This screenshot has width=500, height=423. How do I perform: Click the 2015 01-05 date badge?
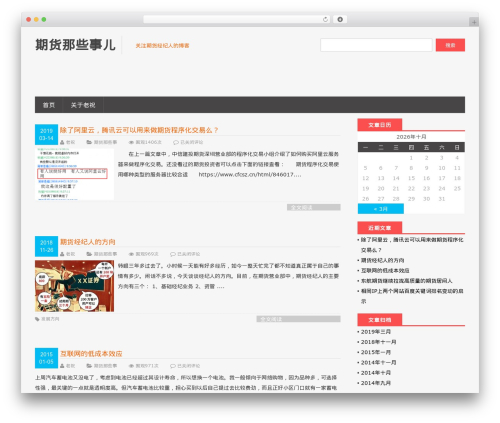46,358
